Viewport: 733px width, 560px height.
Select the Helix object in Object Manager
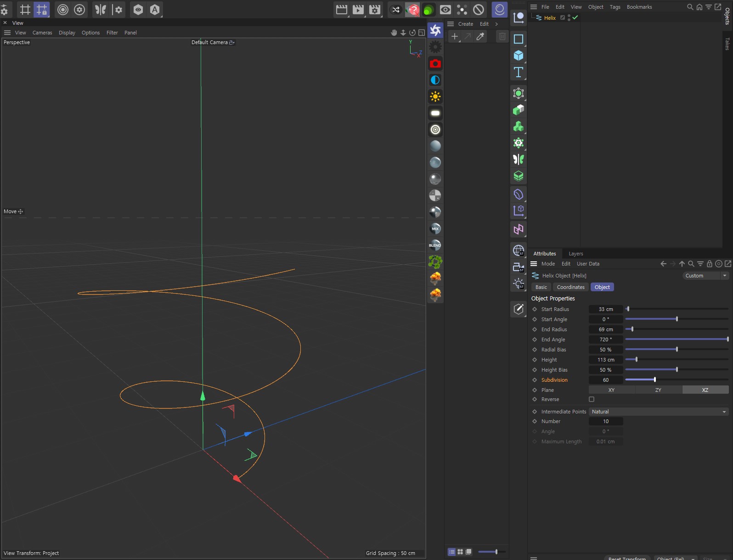tap(550, 18)
